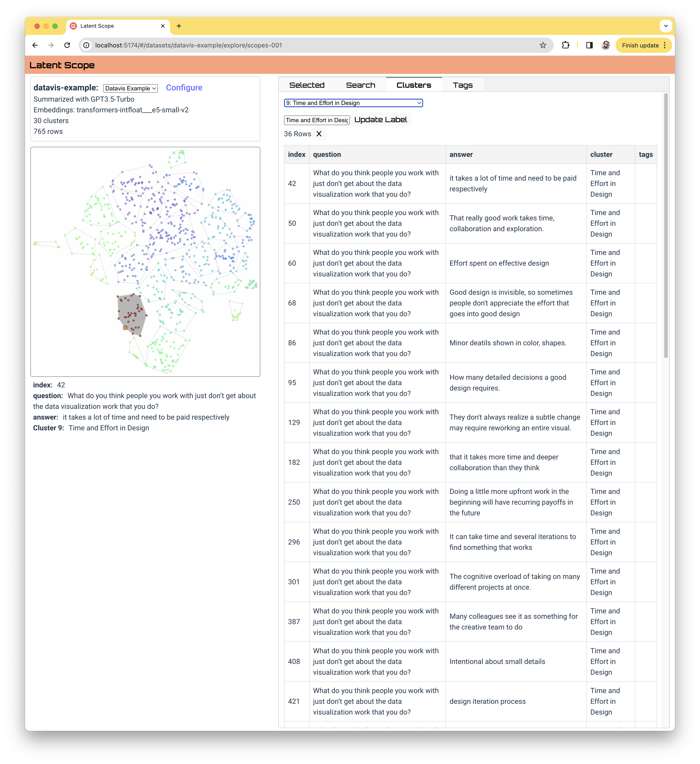Screen dimensions: 700x764
Task: Click the Configure link
Action: pos(184,87)
